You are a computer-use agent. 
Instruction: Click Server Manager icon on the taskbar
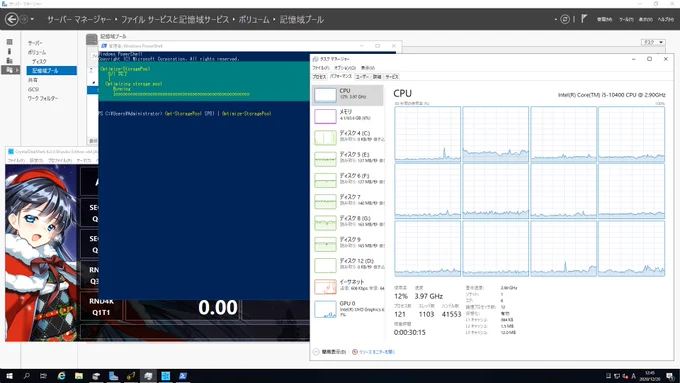click(x=114, y=376)
